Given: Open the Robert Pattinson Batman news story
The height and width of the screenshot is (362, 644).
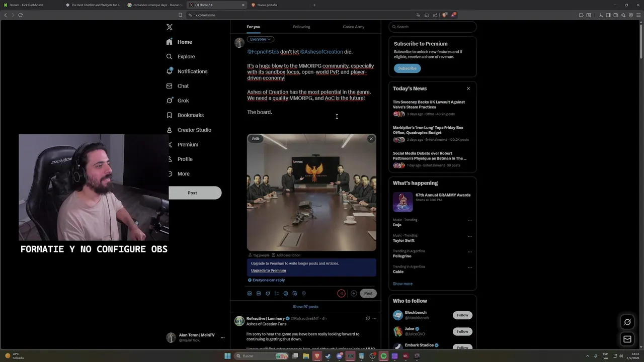Looking at the screenshot, I should (x=432, y=159).
